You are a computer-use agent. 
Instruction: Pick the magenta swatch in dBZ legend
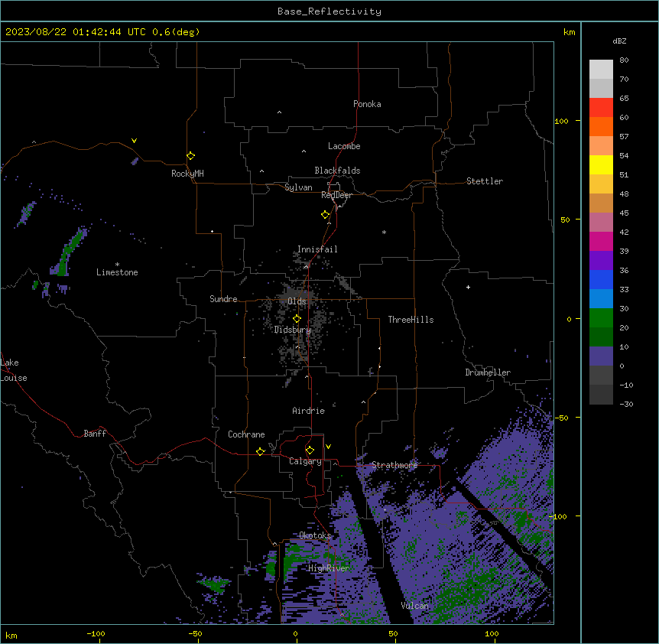(601, 241)
